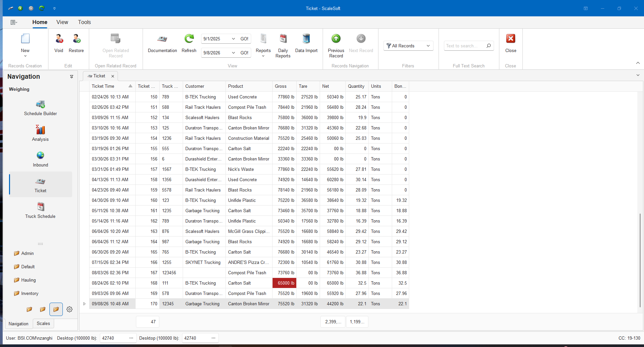Open the Admin folder

24,253
